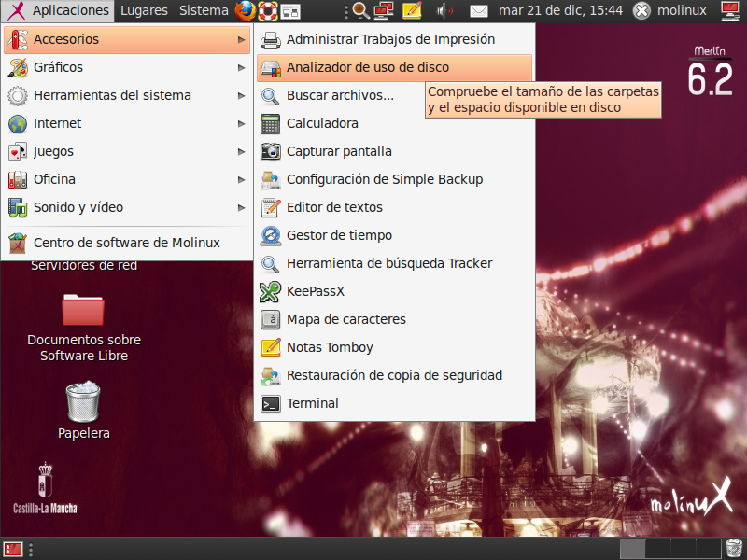This screenshot has height=560, width=747.
Task: Expand the Internet submenu arrow
Action: click(x=242, y=124)
